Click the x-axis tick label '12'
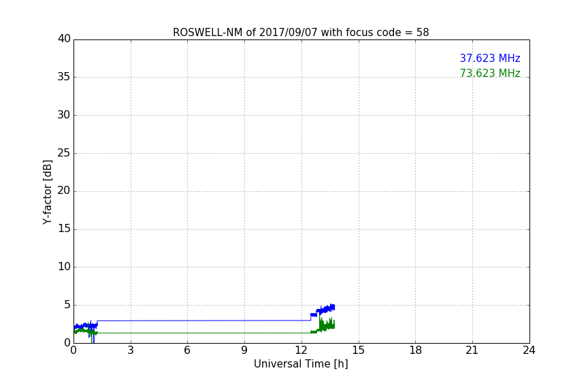 click(301, 350)
